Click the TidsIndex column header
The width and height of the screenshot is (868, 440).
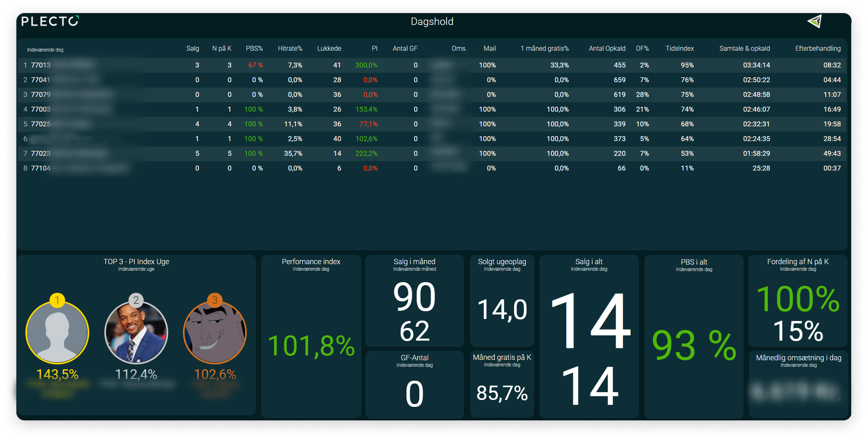[680, 48]
